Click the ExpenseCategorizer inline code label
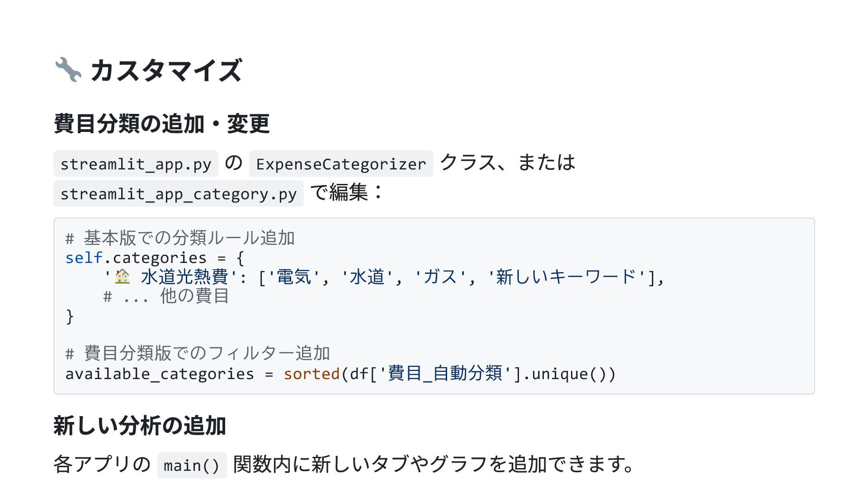This screenshot has width=868, height=488. [341, 164]
